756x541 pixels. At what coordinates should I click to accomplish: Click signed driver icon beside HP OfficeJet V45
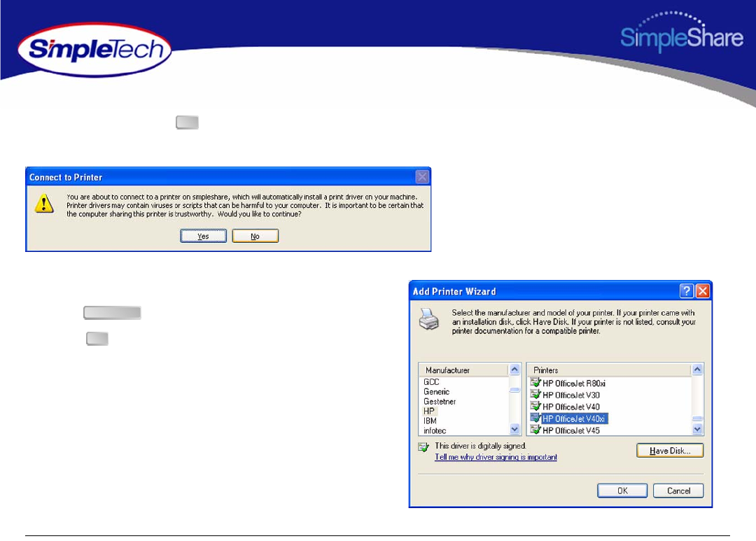click(x=535, y=430)
